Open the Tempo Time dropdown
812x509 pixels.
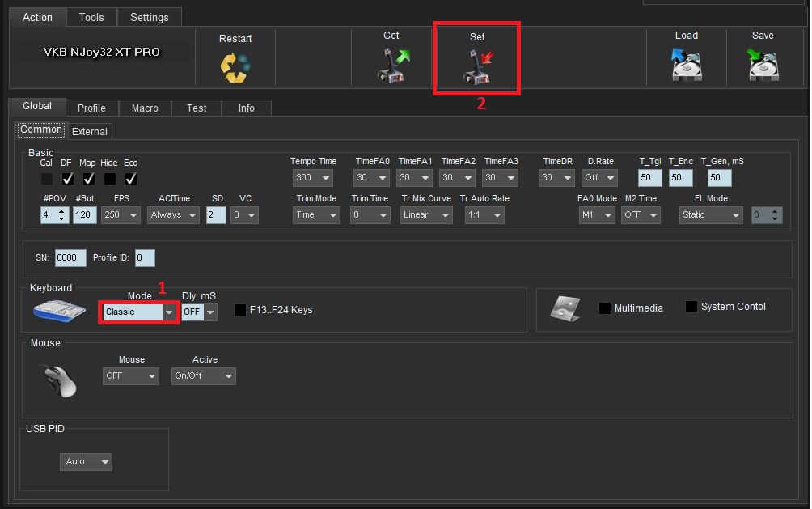click(313, 178)
